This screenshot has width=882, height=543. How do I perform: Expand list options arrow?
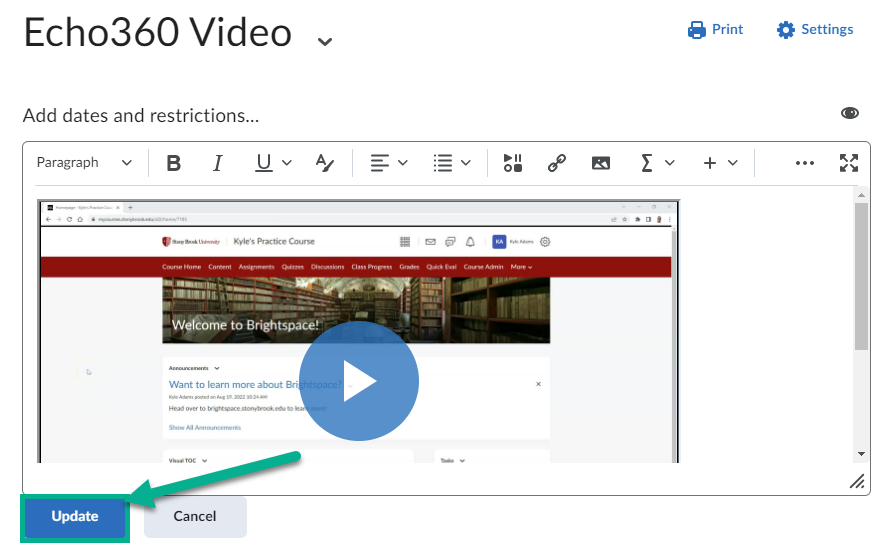tap(466, 163)
